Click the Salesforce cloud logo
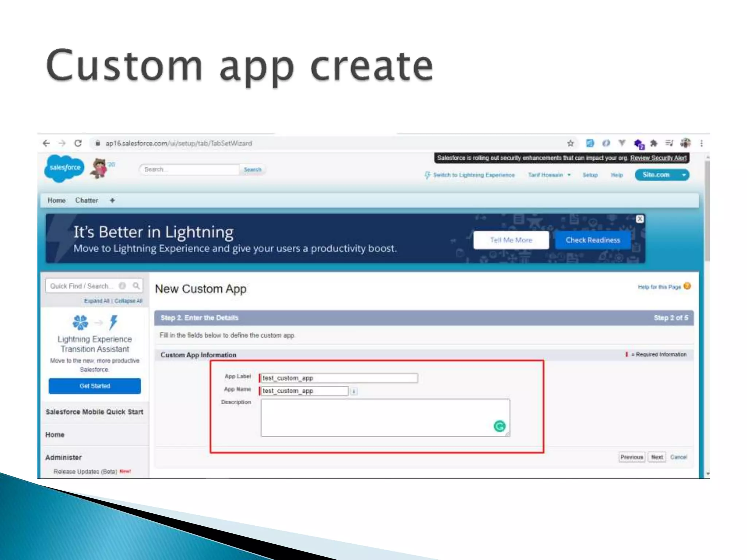Viewport: 747px width, 560px height. (65, 168)
